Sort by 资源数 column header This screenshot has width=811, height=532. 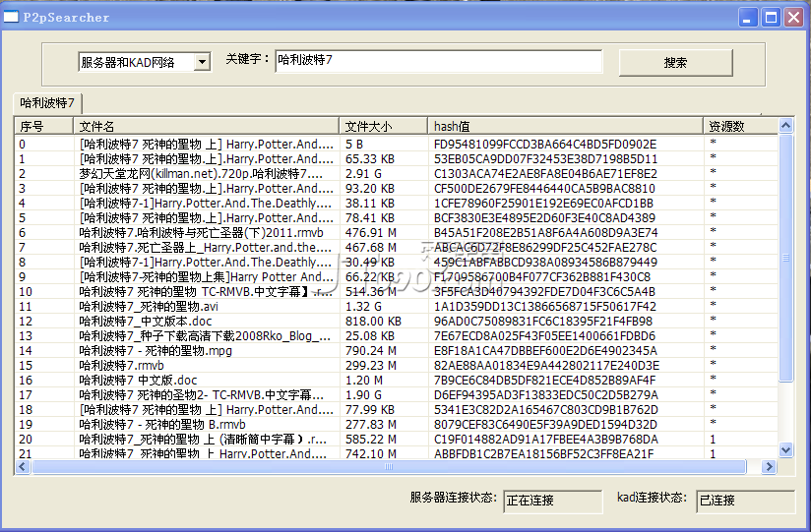740,126
